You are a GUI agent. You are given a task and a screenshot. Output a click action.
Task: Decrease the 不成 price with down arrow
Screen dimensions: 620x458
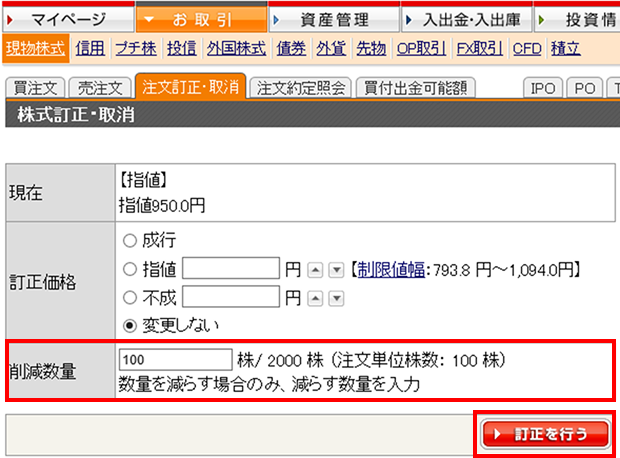(335, 298)
